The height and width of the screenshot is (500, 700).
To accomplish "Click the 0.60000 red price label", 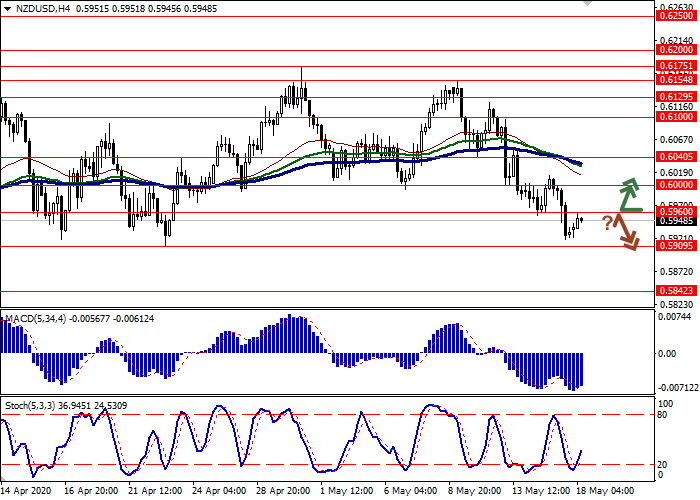I will [675, 184].
